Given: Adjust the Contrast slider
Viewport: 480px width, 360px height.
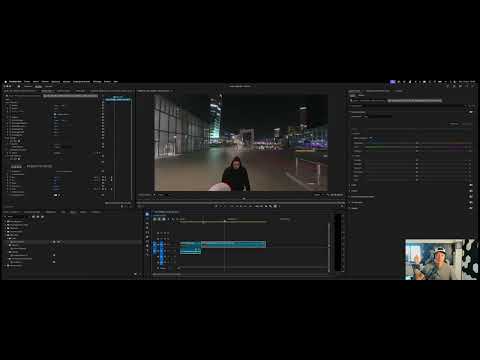Looking at the screenshot, I should [416, 164].
